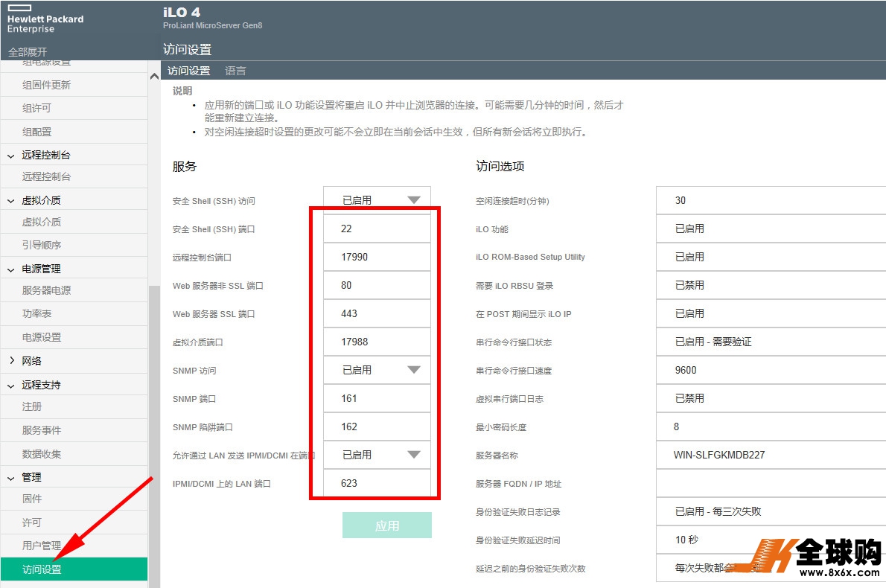The height and width of the screenshot is (588, 886).
Task: Click the IPMI/DCMI LAN port field 623
Action: click(x=377, y=483)
